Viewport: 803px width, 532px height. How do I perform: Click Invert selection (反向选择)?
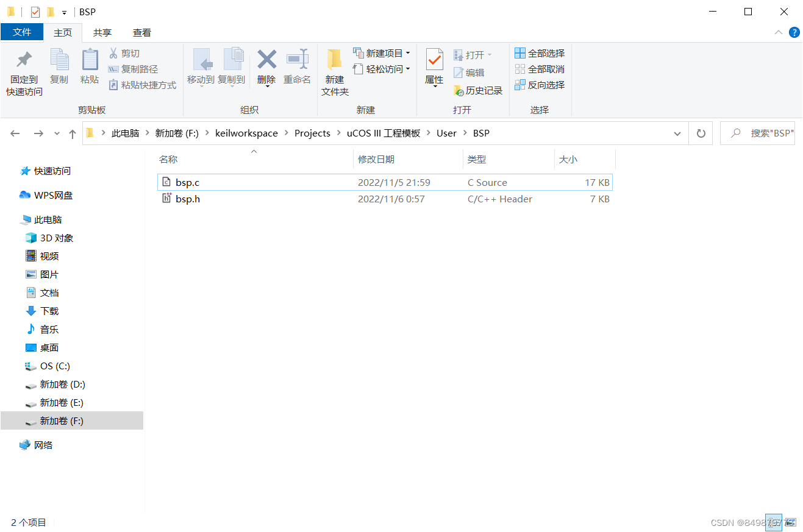tap(540, 85)
